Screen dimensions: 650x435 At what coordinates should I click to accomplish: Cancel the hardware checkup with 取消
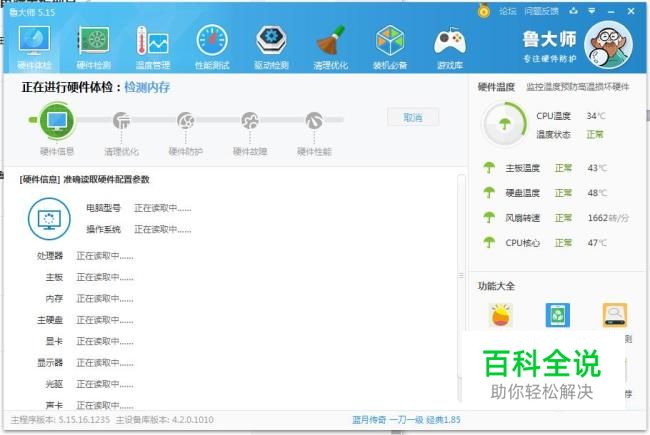[x=413, y=117]
